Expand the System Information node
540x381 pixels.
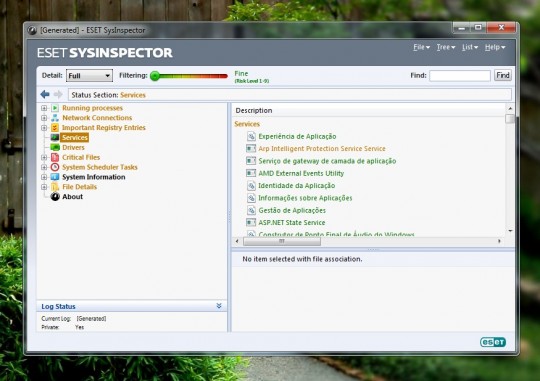click(x=44, y=177)
